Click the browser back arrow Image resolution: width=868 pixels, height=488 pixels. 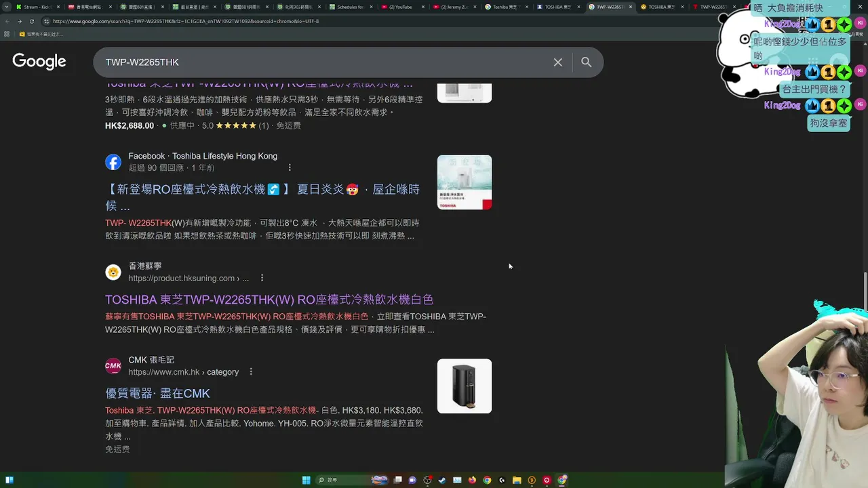pos(7,21)
